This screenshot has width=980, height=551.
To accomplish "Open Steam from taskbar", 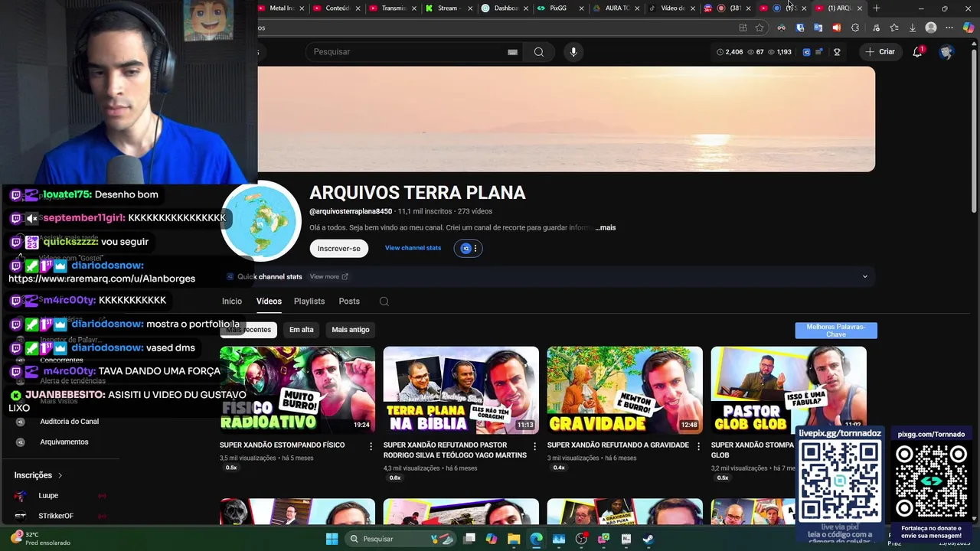I will pos(648,539).
